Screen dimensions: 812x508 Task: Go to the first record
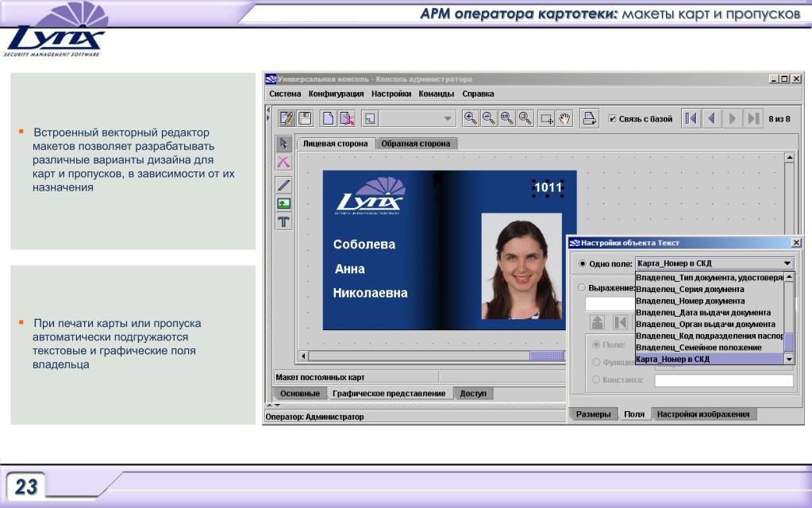(x=691, y=118)
